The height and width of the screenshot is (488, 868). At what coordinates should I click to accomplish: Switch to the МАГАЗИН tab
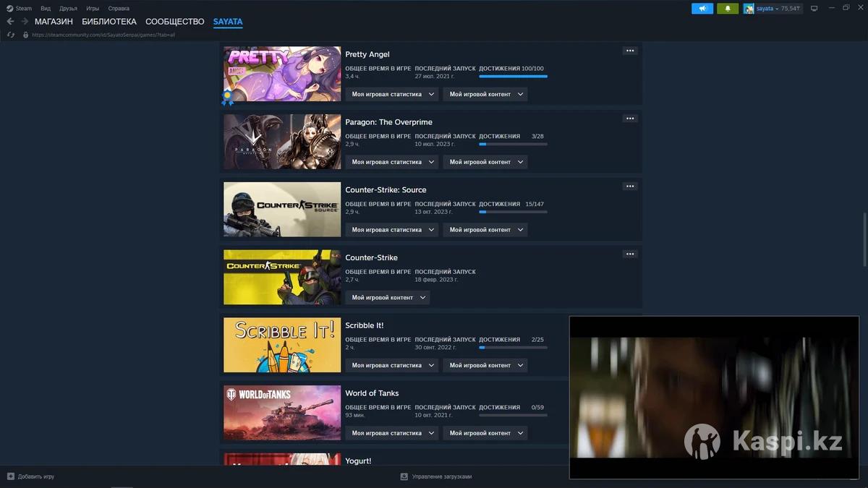tap(54, 22)
